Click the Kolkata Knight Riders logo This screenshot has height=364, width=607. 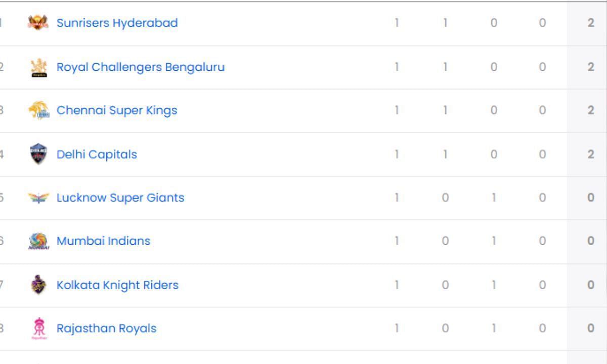(38, 285)
